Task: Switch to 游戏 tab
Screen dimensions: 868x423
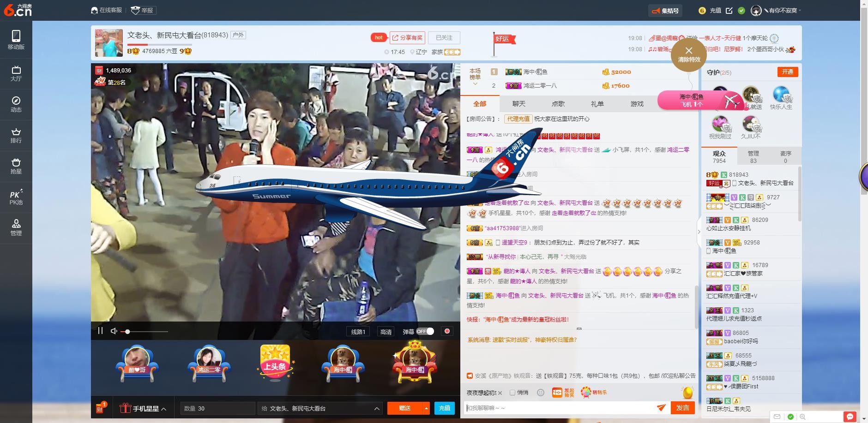Action: click(x=637, y=104)
